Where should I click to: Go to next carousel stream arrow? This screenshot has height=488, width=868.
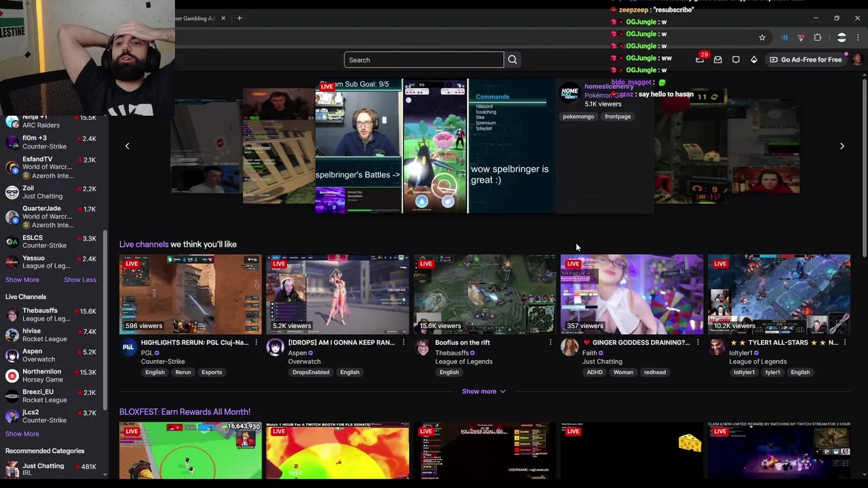click(x=842, y=146)
